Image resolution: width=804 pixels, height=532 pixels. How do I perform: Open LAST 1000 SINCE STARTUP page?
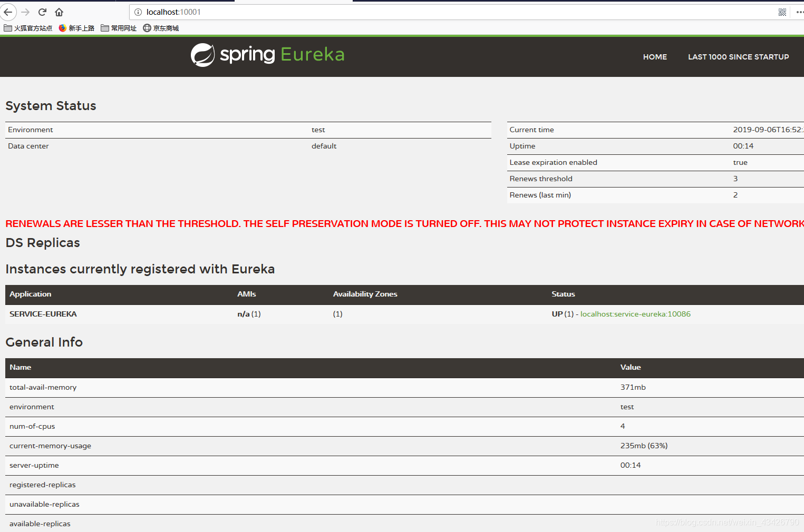click(x=738, y=57)
